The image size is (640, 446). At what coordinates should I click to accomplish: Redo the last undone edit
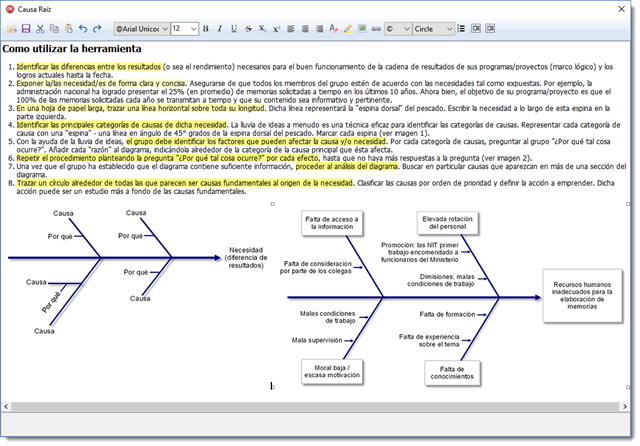(x=97, y=29)
